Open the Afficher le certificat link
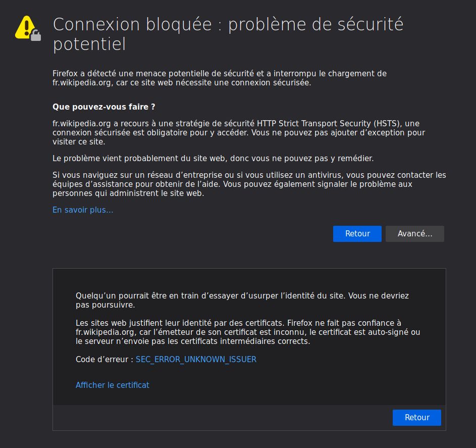476x448 pixels. 112,385
